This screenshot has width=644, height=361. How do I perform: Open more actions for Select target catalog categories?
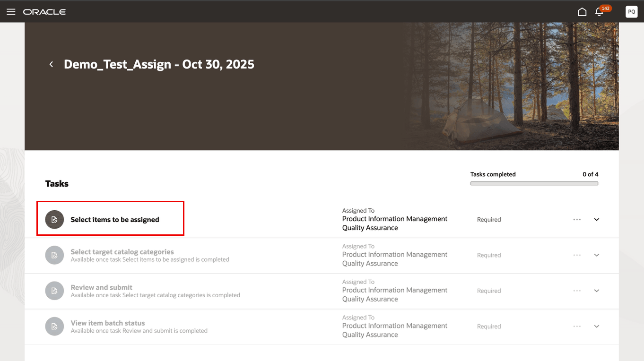point(577,255)
